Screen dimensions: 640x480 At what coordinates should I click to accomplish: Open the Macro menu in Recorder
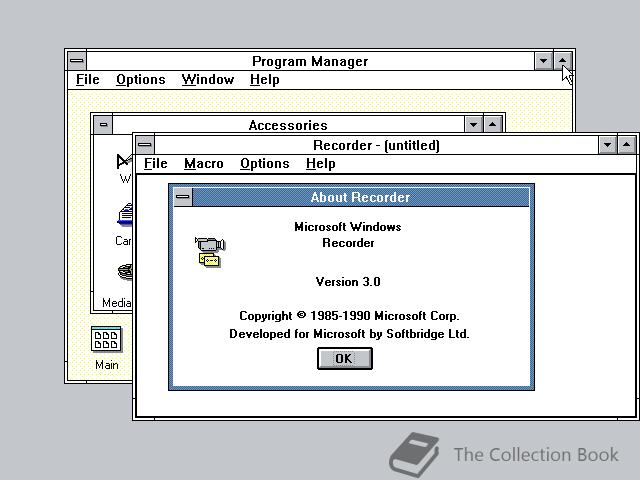click(x=204, y=164)
